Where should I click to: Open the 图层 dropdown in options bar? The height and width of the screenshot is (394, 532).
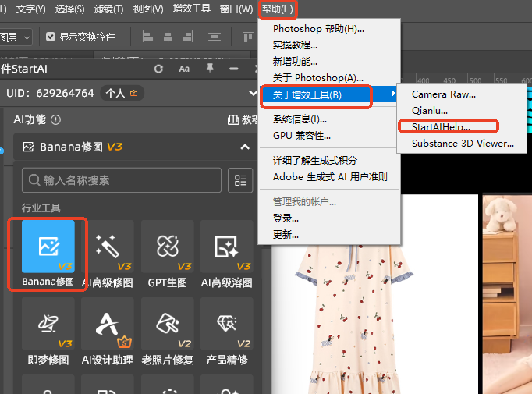16,37
